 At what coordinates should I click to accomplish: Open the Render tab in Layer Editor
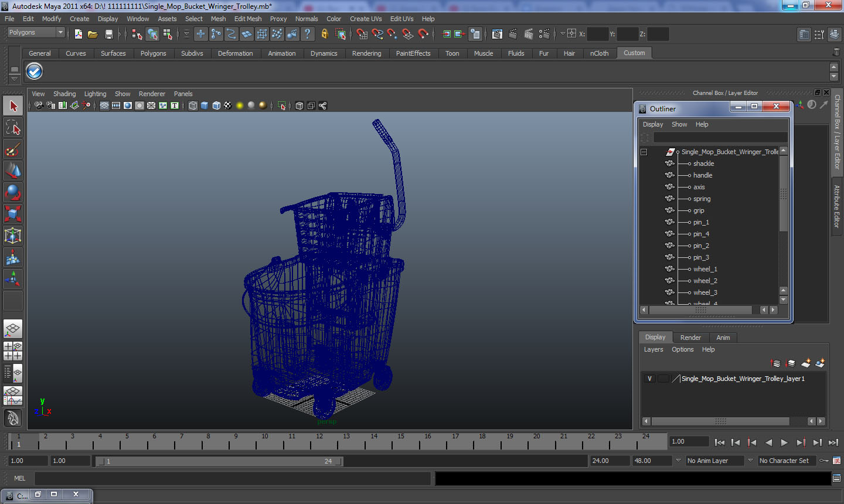pos(690,338)
